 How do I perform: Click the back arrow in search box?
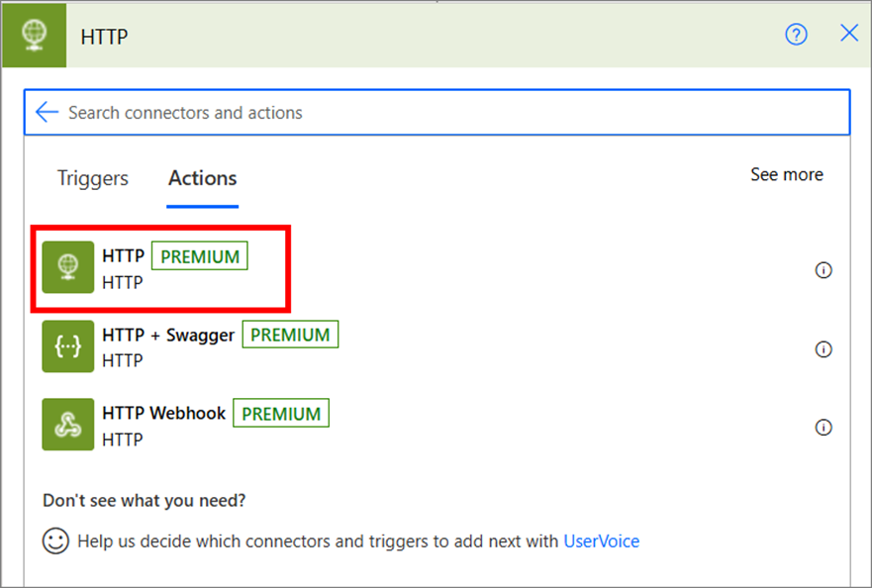[x=47, y=112]
